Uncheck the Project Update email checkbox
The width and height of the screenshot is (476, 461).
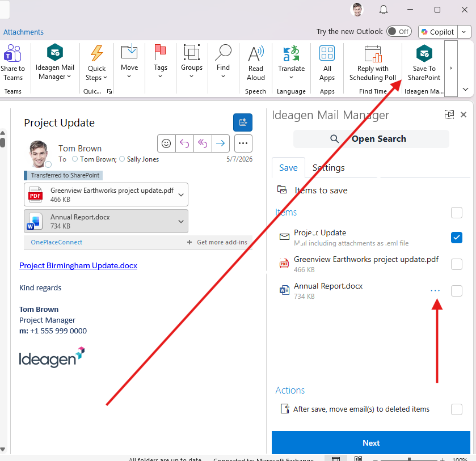[456, 238]
